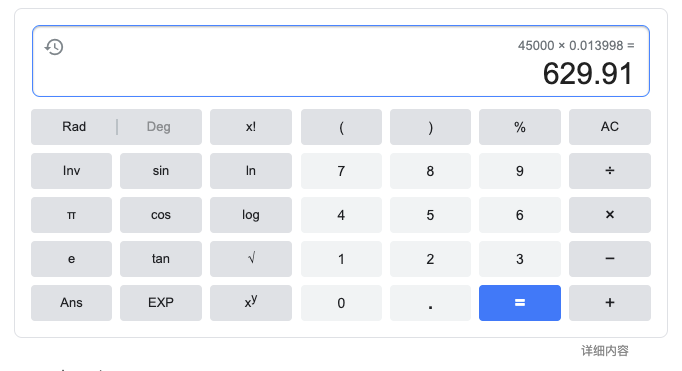
Task: Click the square root symbol key
Action: (x=251, y=259)
